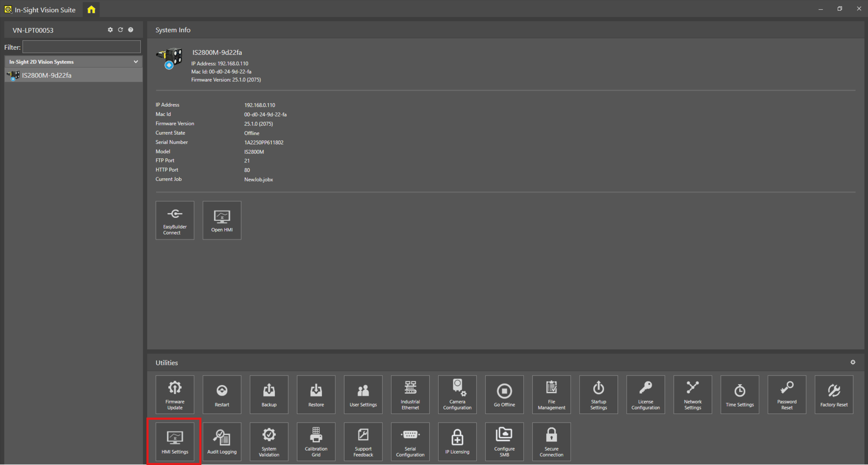Click the Go Offline button
This screenshot has height=465, width=868.
click(x=504, y=394)
